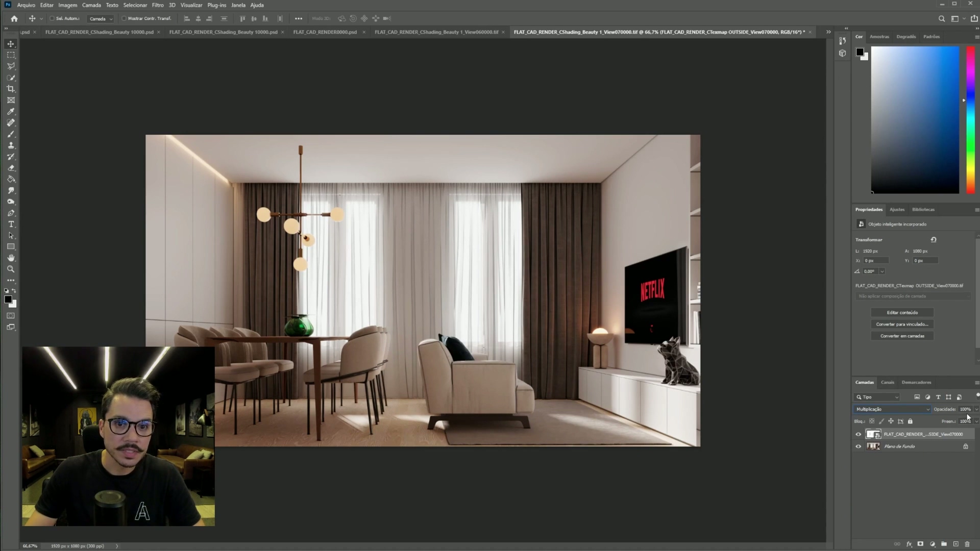Select the Crop tool
Viewport: 980px width, 551px height.
point(11,89)
